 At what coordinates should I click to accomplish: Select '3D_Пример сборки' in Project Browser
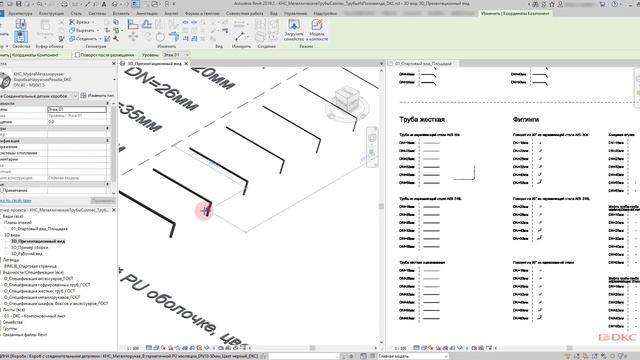click(x=29, y=247)
